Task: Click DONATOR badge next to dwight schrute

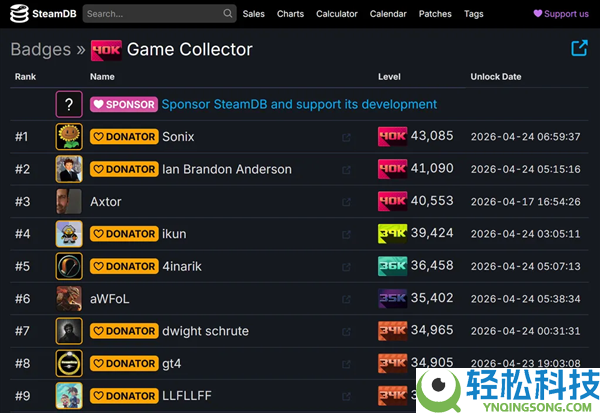Action: (124, 331)
